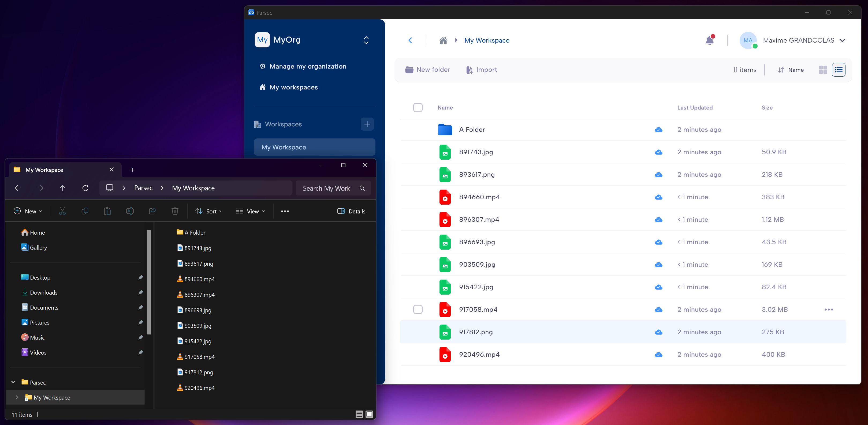Click cloud sync icon for A Folder row

tap(658, 130)
